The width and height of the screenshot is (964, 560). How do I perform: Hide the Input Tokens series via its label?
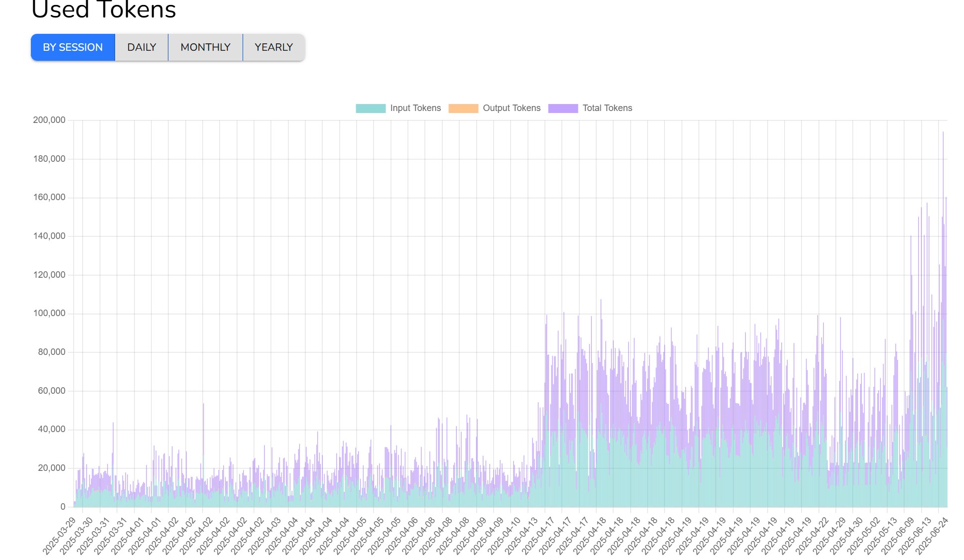coord(415,108)
